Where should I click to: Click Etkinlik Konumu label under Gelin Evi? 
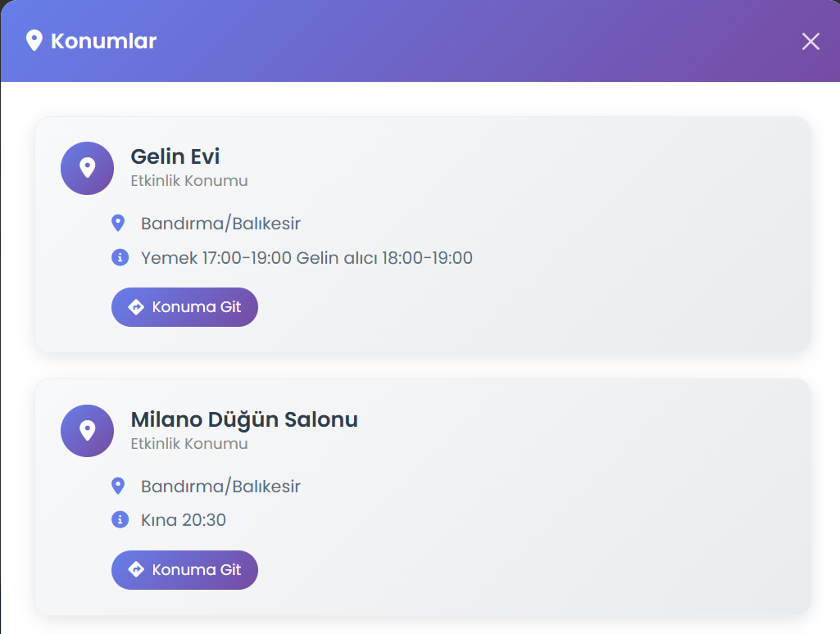tap(189, 181)
